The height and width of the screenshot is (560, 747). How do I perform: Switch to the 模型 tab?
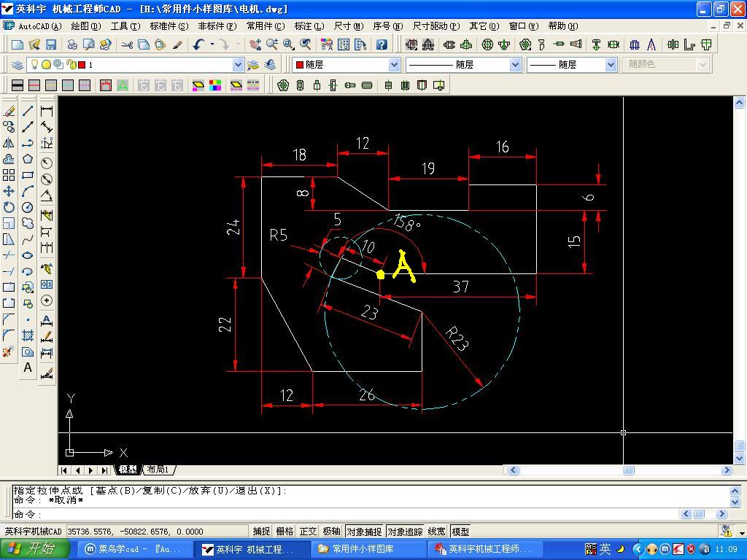tap(128, 470)
